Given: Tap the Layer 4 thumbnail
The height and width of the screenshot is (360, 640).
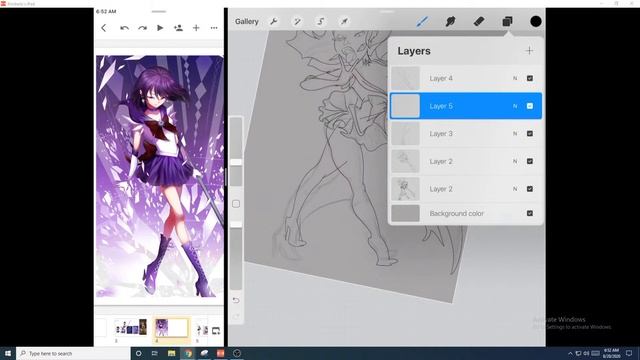Looking at the screenshot, I should [405, 78].
